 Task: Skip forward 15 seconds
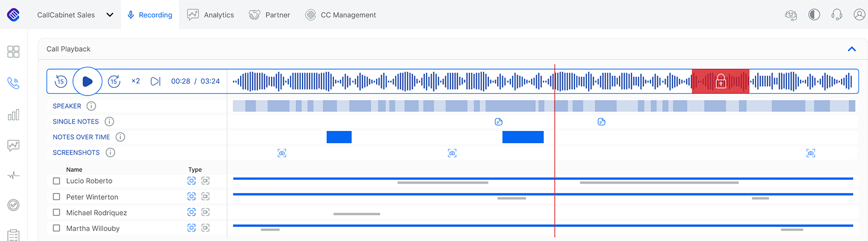pyautogui.click(x=114, y=81)
